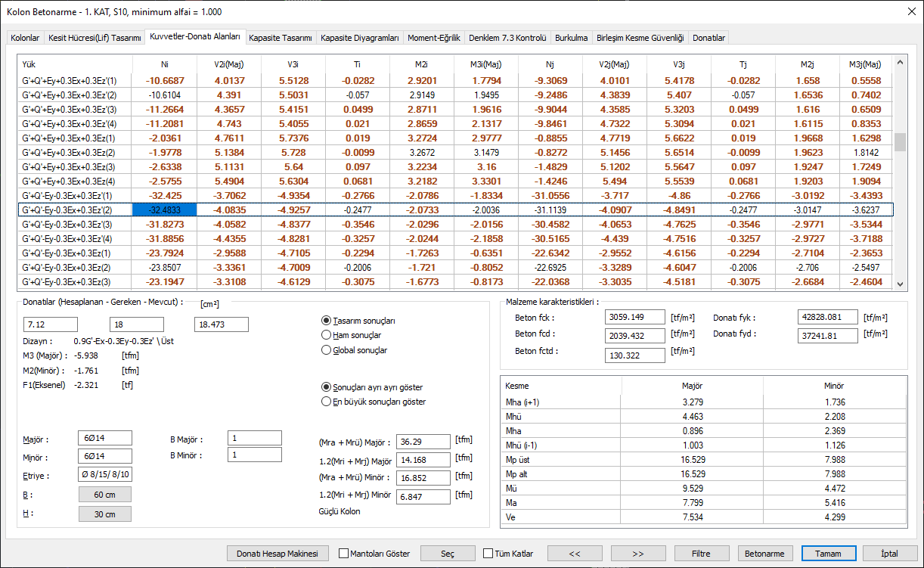Enable the Mantoları Göster checkbox
This screenshot has width=924, height=568.
coord(344,554)
